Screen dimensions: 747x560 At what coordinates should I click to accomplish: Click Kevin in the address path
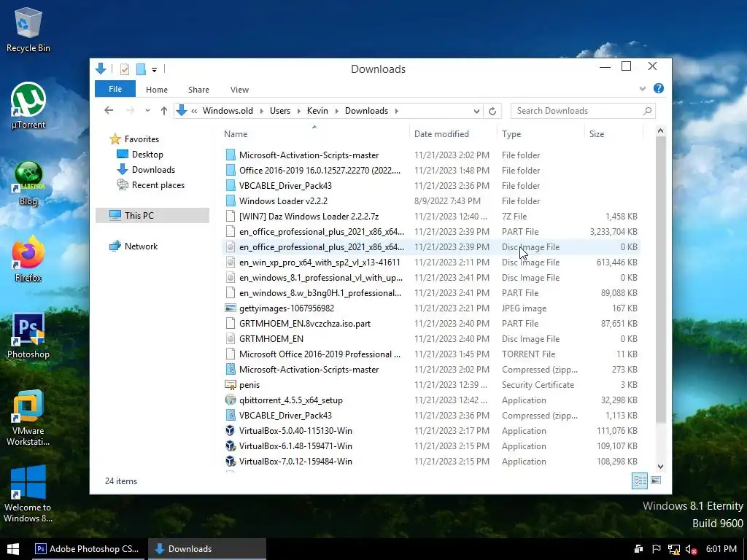click(317, 111)
